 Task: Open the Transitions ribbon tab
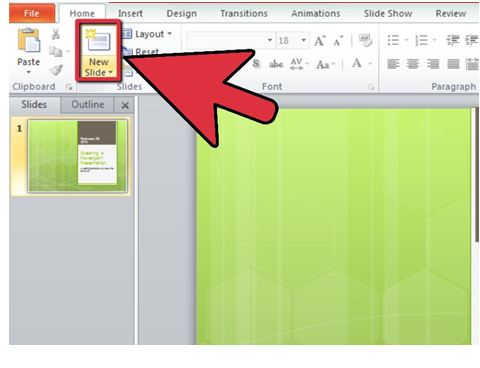pyautogui.click(x=244, y=13)
